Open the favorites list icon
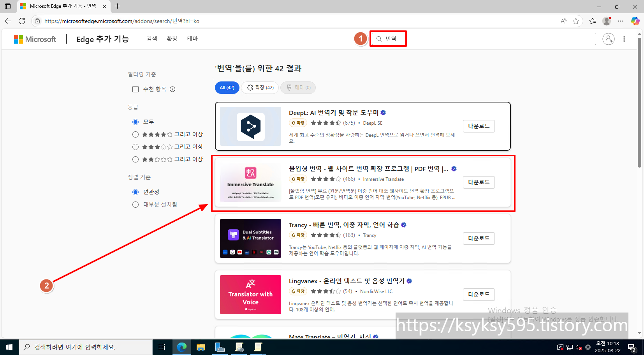The height and width of the screenshot is (355, 644). tap(593, 21)
